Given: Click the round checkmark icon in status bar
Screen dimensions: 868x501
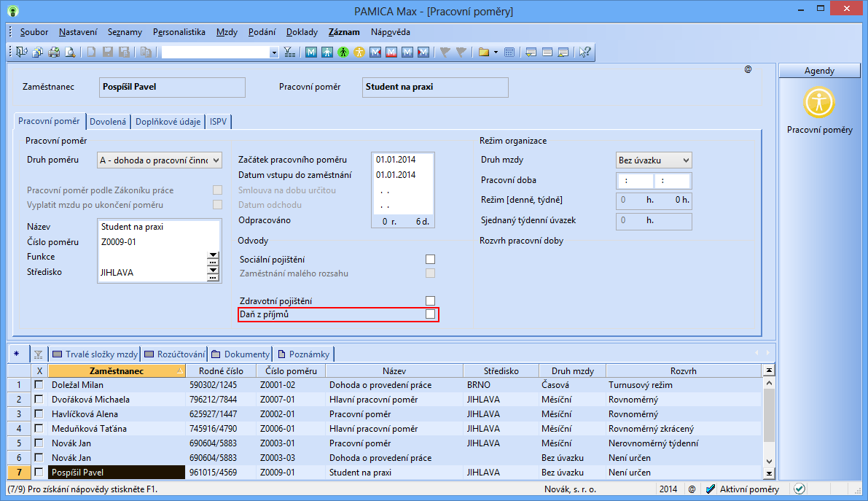Looking at the screenshot, I should (799, 489).
